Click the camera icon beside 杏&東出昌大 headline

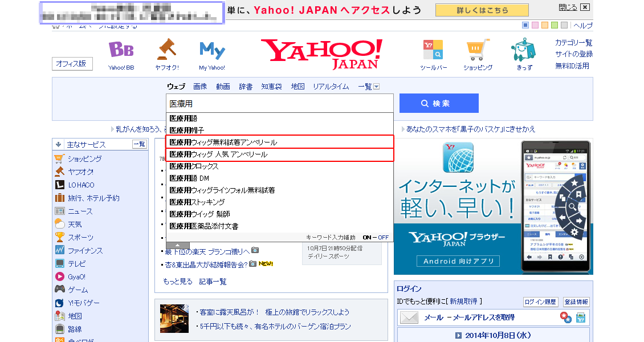pos(252,263)
